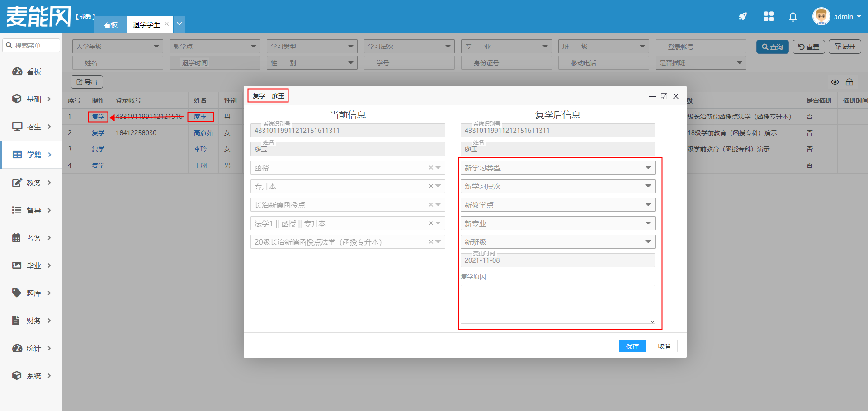Open the 新班级 dropdown

[557, 242]
